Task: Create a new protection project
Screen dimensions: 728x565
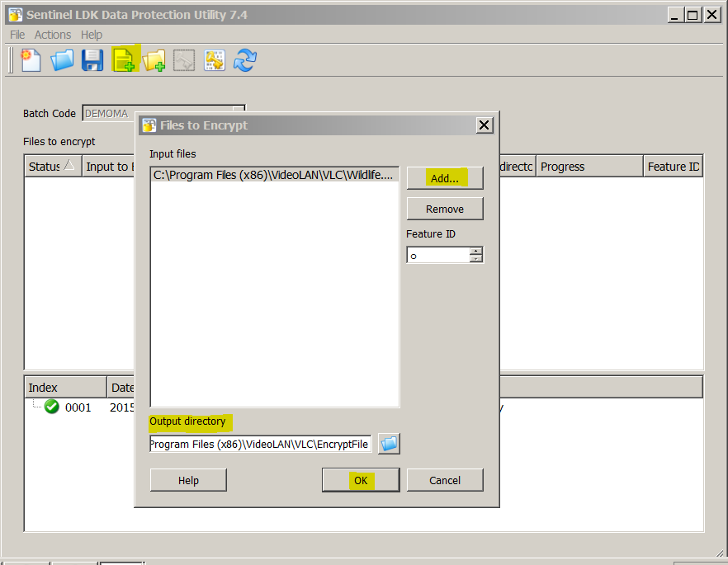Action: point(31,59)
